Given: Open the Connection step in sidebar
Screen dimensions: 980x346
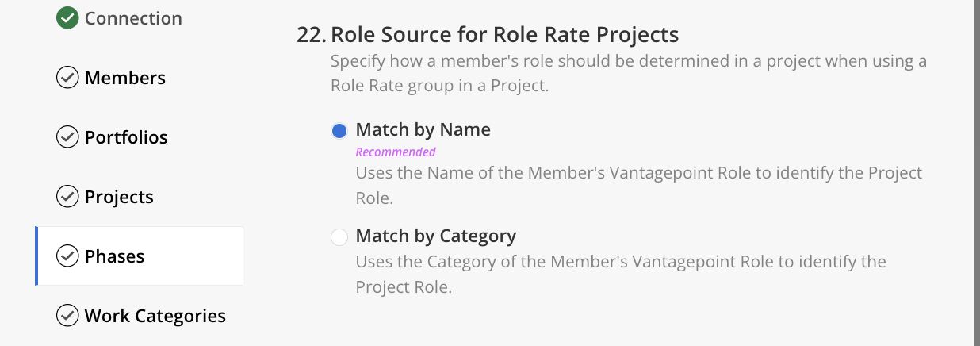Looking at the screenshot, I should point(133,18).
